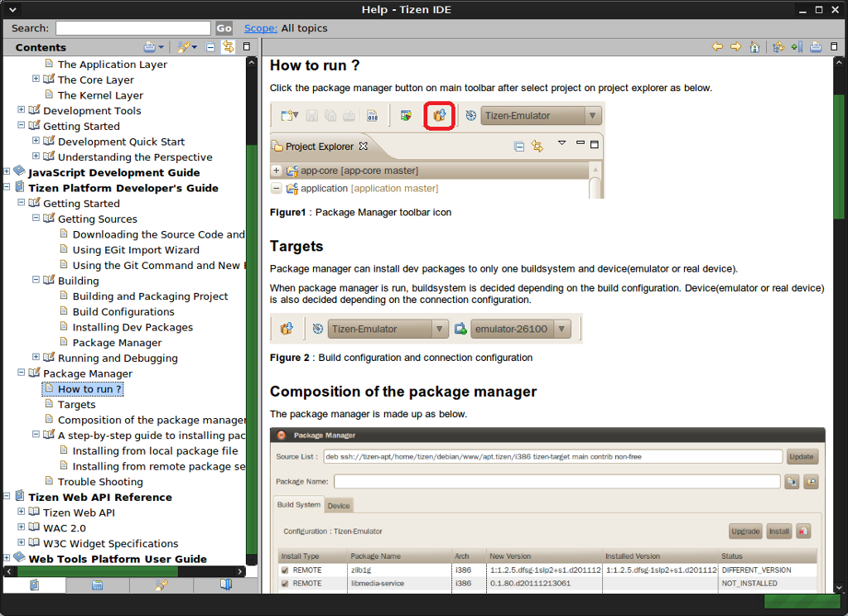
Task: Show current topic in table of contents
Action: 778,47
